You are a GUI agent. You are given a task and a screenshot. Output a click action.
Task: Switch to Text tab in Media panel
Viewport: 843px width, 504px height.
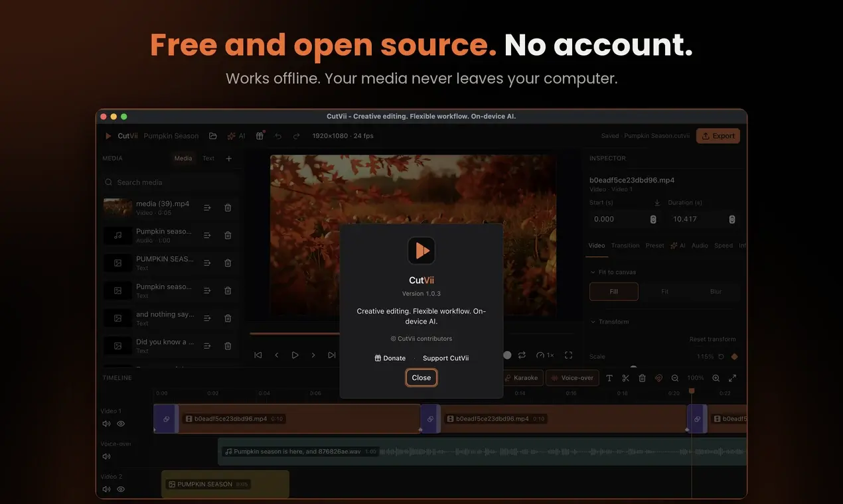tap(208, 158)
